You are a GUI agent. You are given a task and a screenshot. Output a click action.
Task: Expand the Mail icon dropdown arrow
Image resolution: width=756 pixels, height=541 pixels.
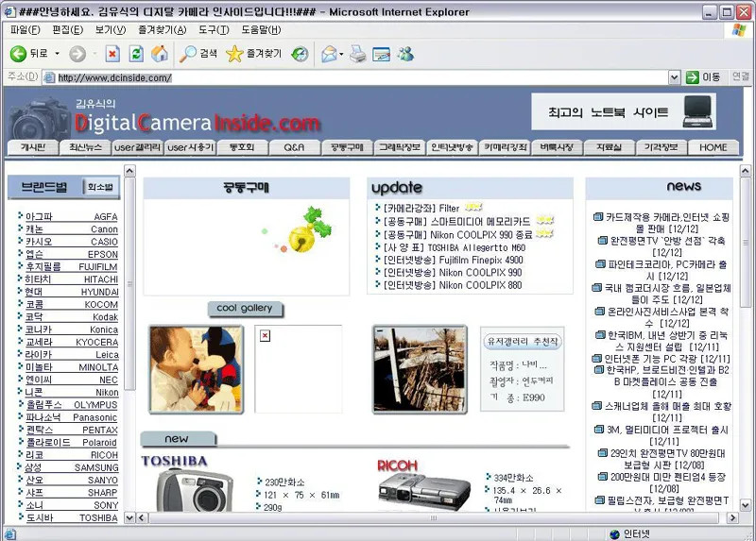click(341, 54)
